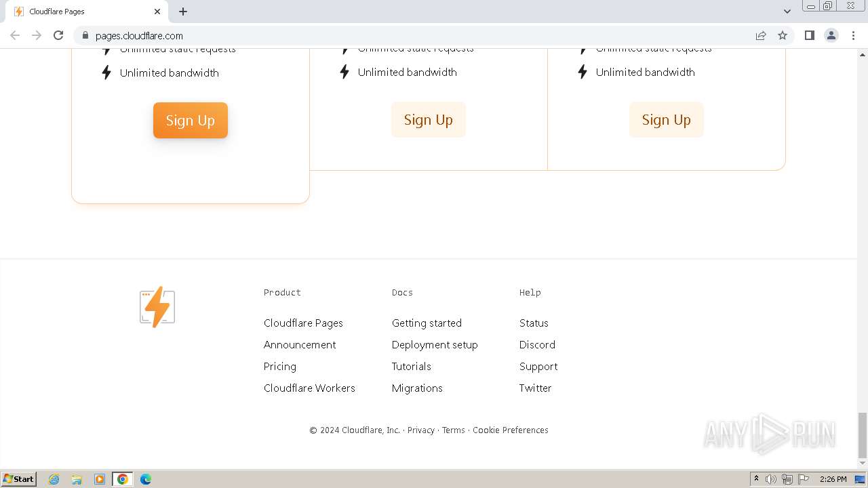Open the Action Center flag icon
This screenshot has height=488, width=868.
pos(804,479)
